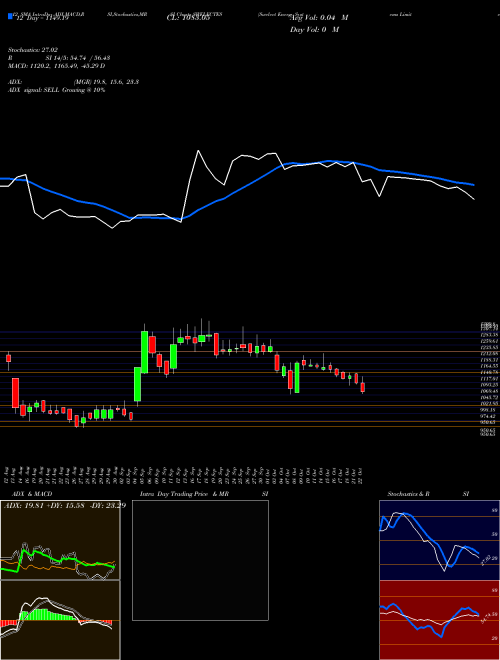
Task: Open the MACD histogram chart panel
Action: pos(60,620)
